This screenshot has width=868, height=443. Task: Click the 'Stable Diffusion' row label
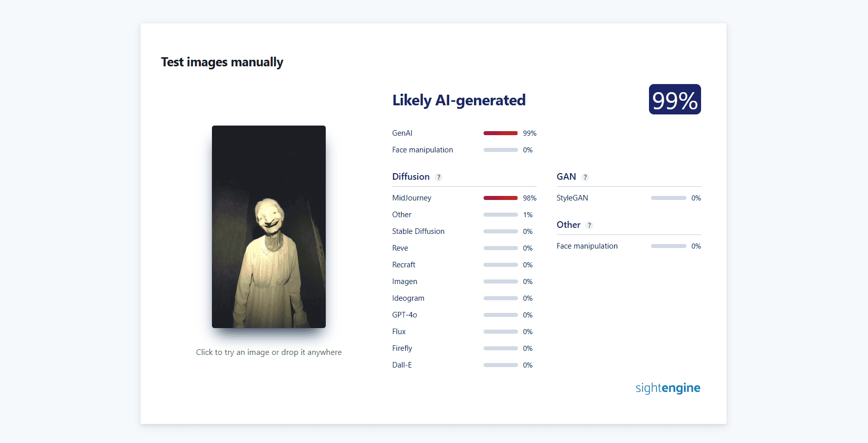coord(418,231)
